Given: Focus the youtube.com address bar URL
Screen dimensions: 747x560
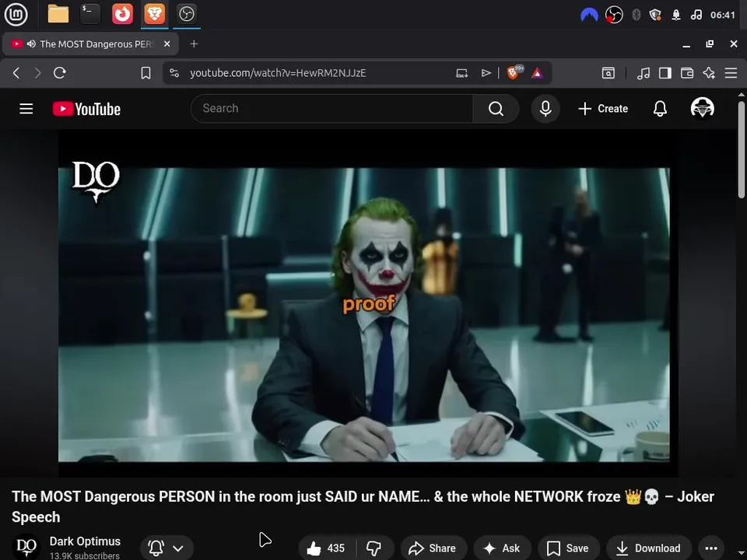Looking at the screenshot, I should pyautogui.click(x=278, y=73).
